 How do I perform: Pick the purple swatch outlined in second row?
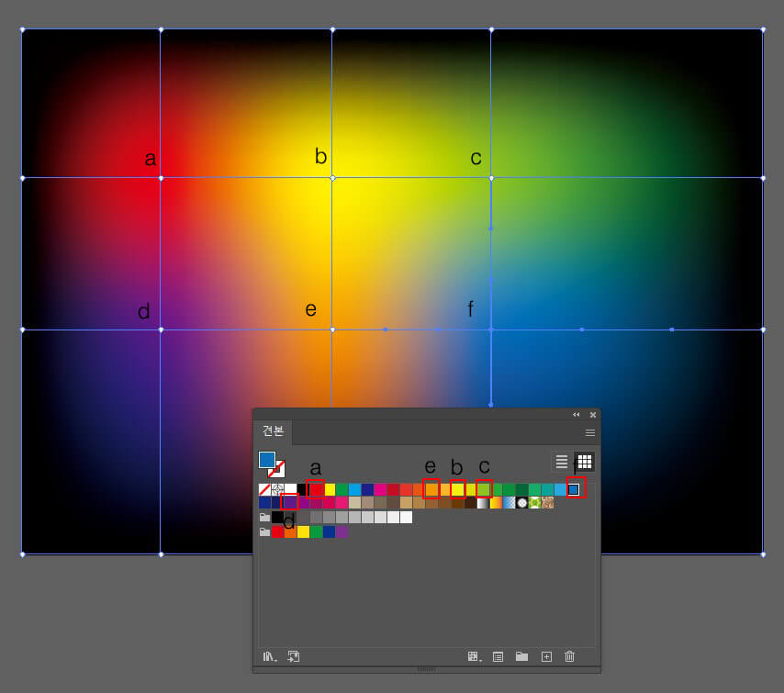290,502
